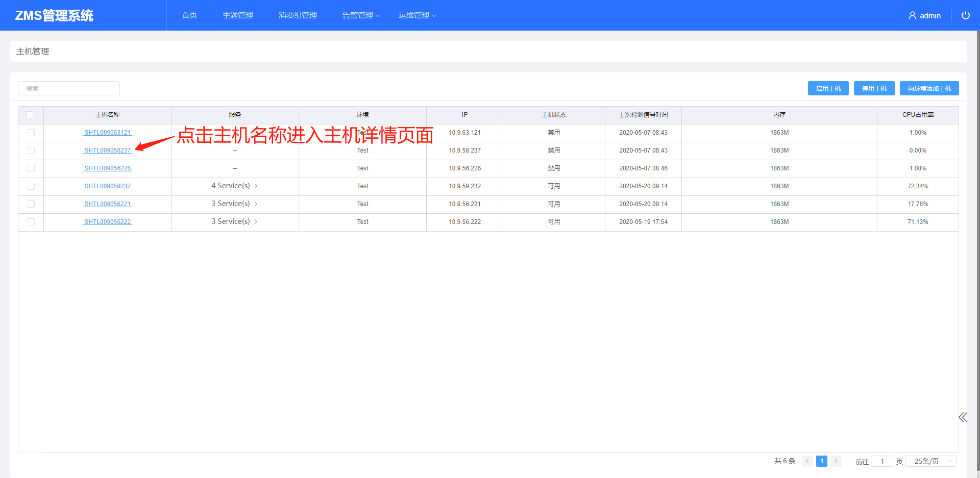
Task: Click the ZMS管理系统 logo title
Action: click(x=54, y=15)
